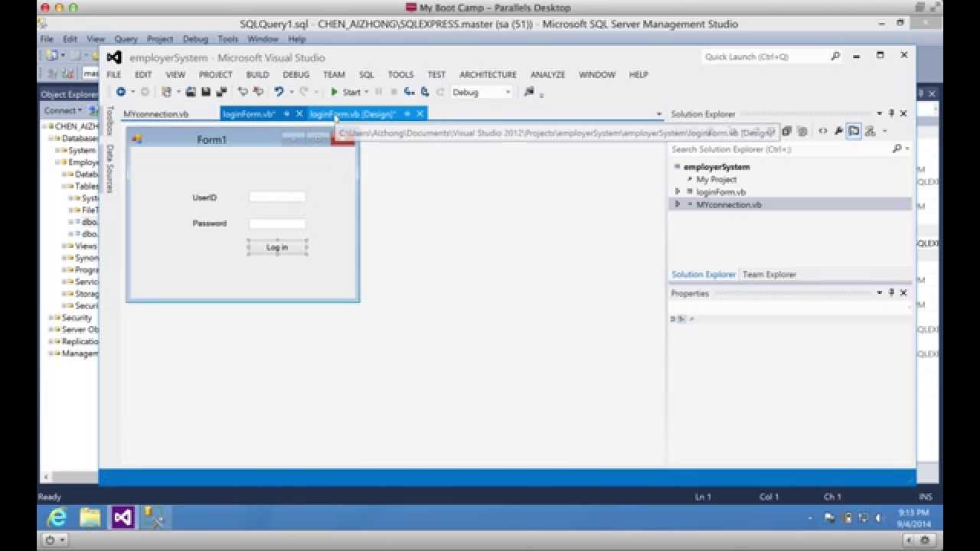Screen dimensions: 980x551
Task: Click the Visual Studio logo icon
Action: (x=114, y=57)
